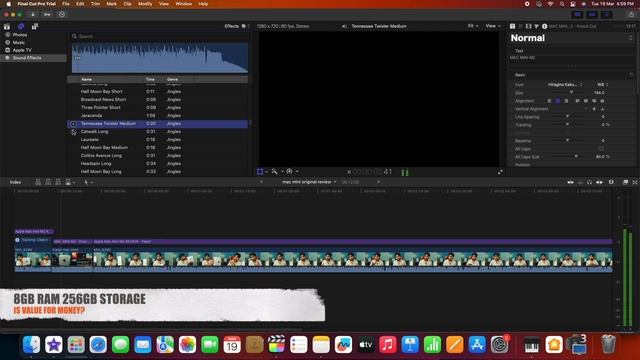Sort by the Name column header

tap(87, 79)
